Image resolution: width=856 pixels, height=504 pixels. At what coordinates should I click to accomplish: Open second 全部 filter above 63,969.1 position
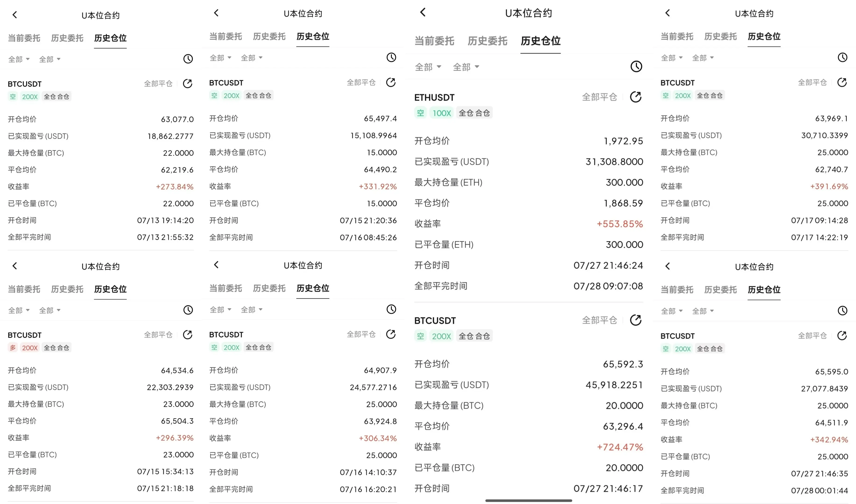[x=703, y=58]
